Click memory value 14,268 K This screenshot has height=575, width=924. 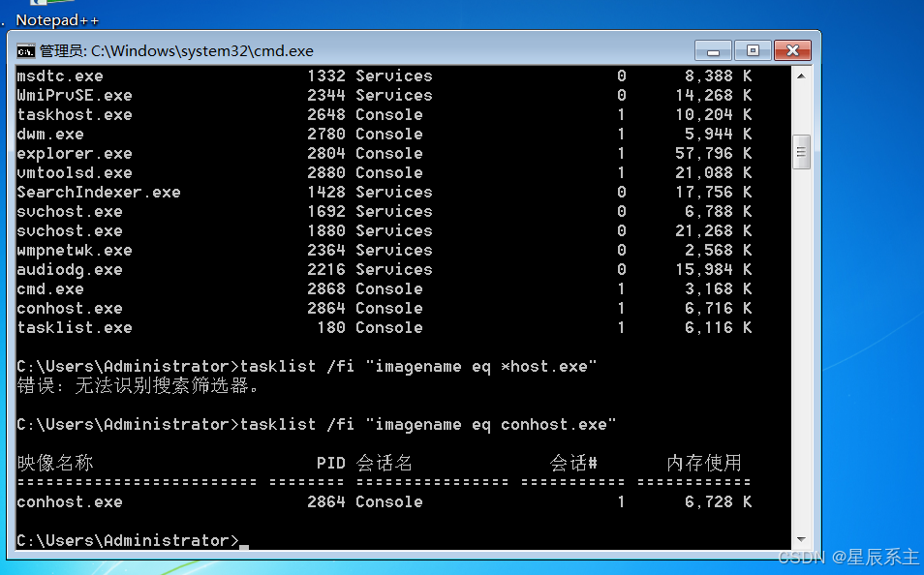click(x=713, y=96)
